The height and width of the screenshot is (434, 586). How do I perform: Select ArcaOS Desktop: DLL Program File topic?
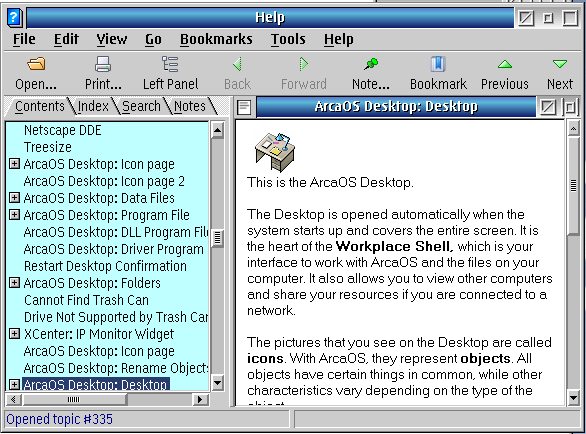116,232
